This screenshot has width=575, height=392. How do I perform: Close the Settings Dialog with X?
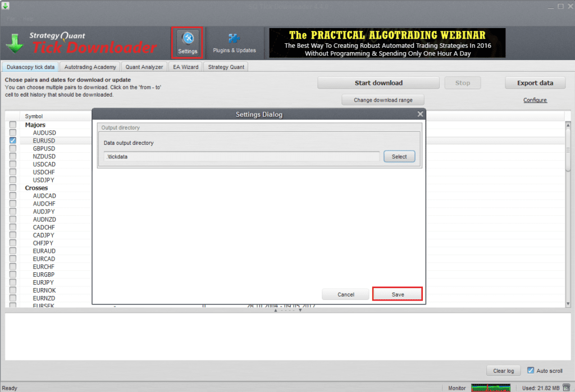pyautogui.click(x=420, y=114)
